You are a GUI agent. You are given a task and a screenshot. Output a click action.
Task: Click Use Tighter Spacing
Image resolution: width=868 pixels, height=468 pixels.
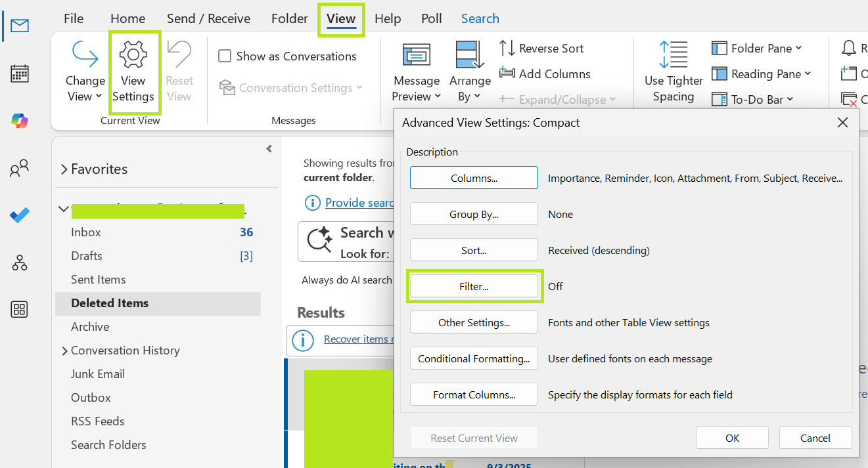click(x=674, y=72)
